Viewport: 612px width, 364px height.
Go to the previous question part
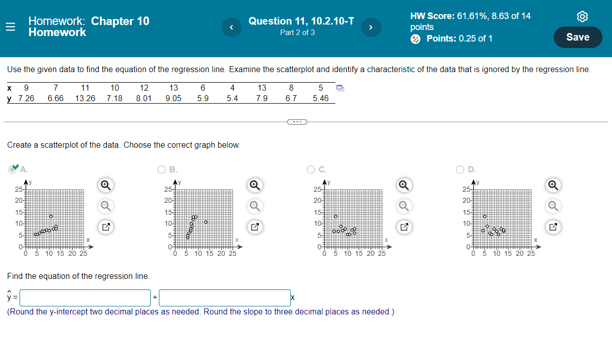click(x=231, y=27)
